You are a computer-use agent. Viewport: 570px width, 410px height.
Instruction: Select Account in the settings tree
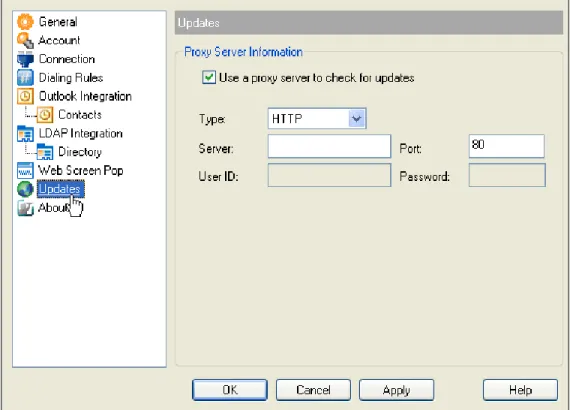59,40
